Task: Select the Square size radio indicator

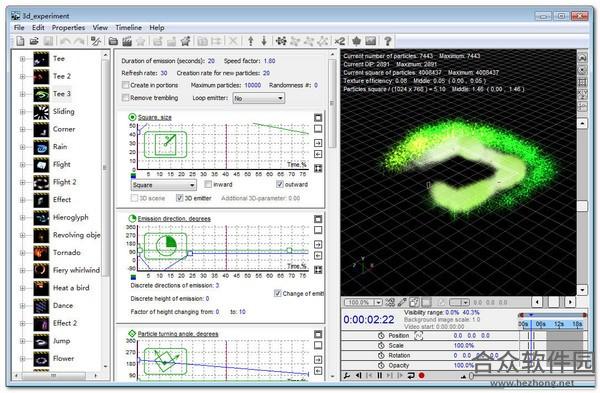Action: click(x=132, y=117)
